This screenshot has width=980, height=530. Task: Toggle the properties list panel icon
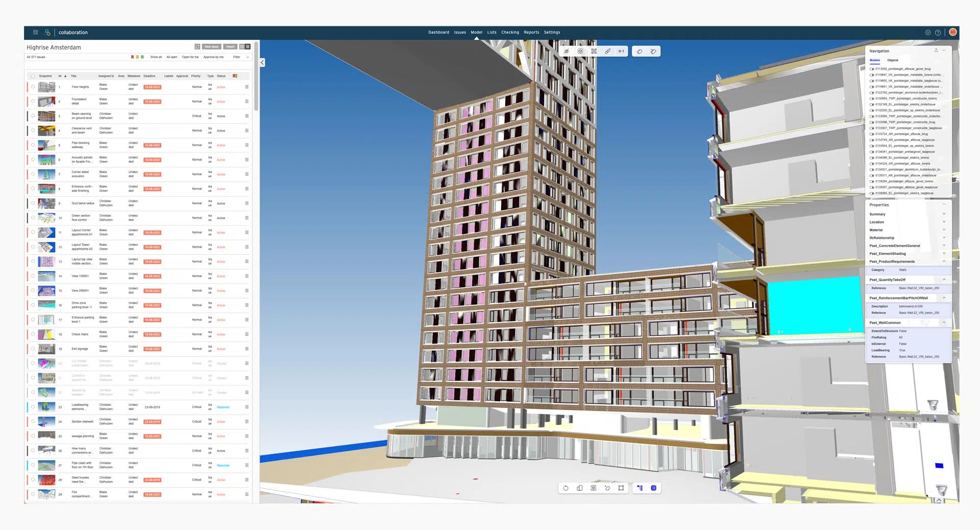[653, 488]
